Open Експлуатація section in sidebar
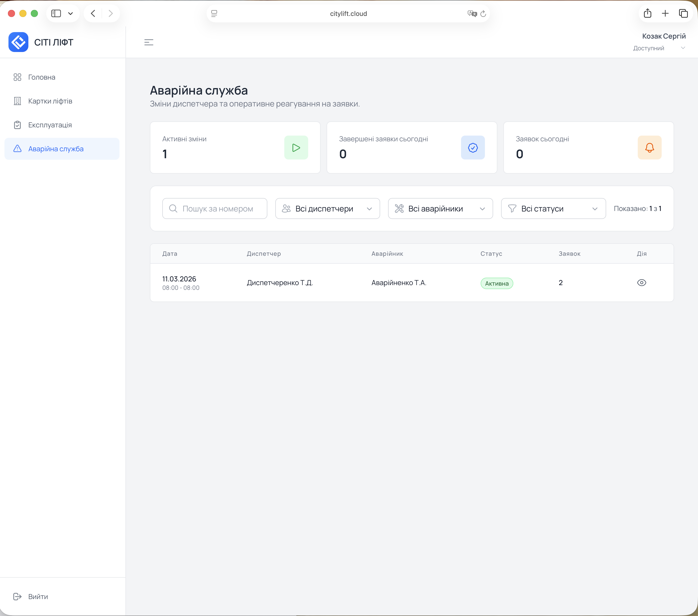Viewport: 698px width, 616px height. pos(50,125)
